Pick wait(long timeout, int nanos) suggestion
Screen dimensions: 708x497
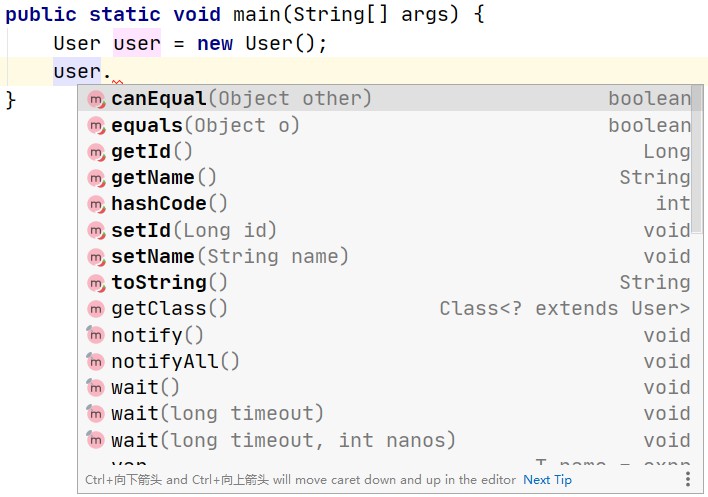[283, 441]
